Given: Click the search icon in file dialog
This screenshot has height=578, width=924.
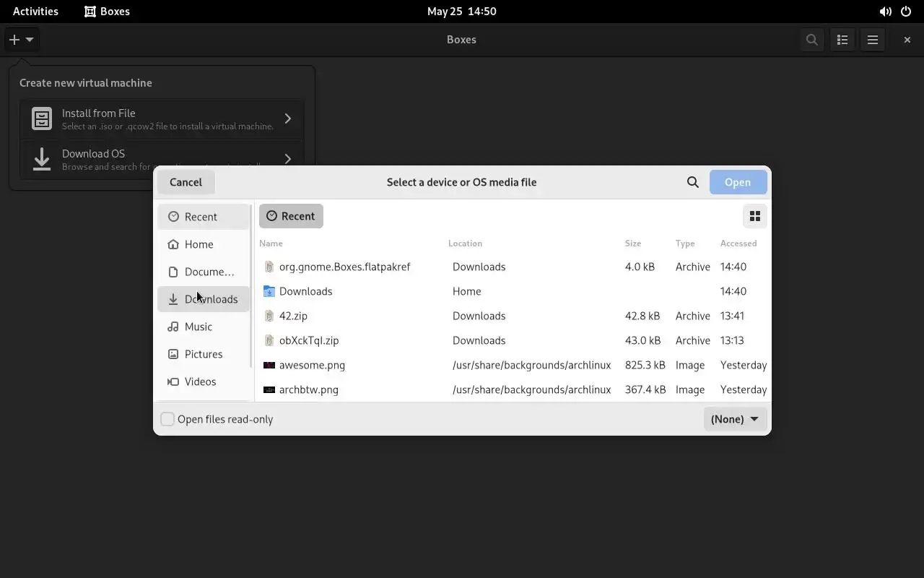Looking at the screenshot, I should pyautogui.click(x=693, y=182).
